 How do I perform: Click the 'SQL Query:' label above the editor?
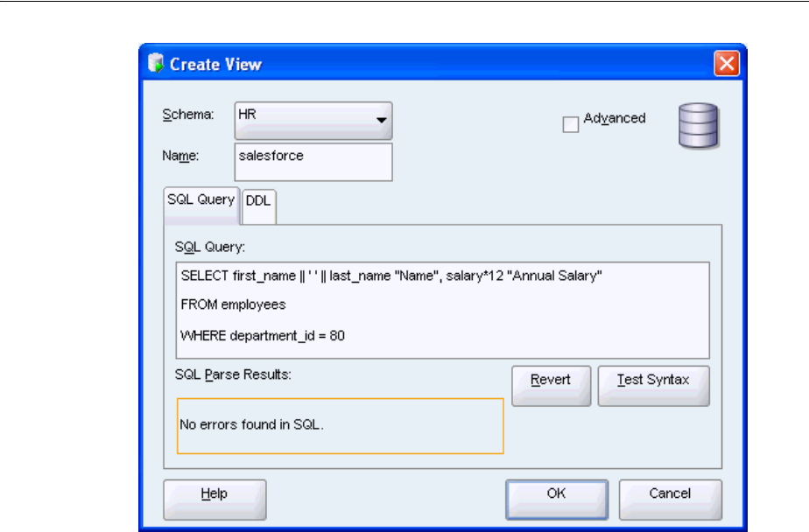point(209,247)
